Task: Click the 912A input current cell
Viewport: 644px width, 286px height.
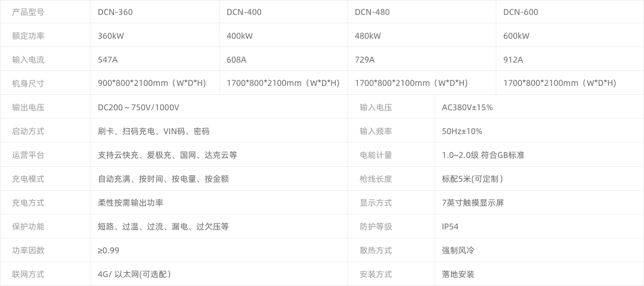Action: 513,60
